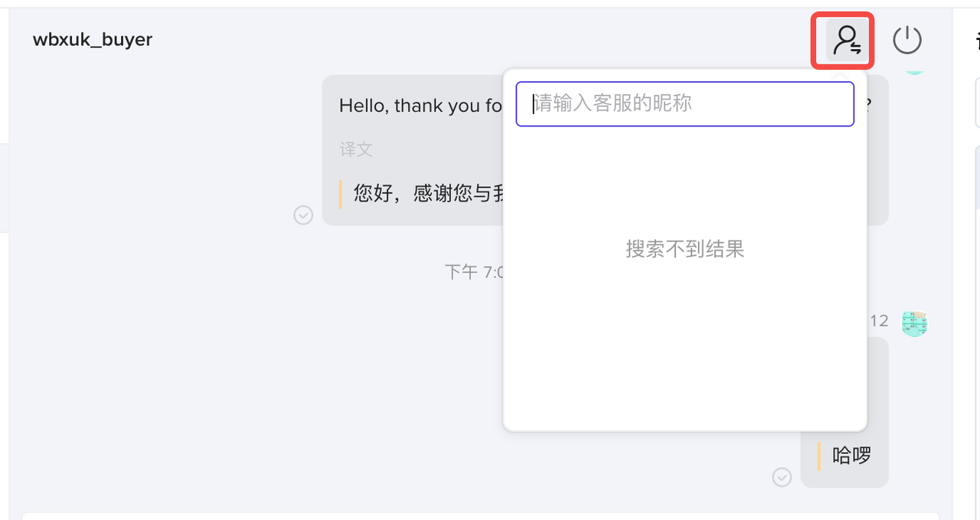The width and height of the screenshot is (980, 520).
Task: Click the yellow quote bar beside 哈啰
Action: click(x=819, y=456)
